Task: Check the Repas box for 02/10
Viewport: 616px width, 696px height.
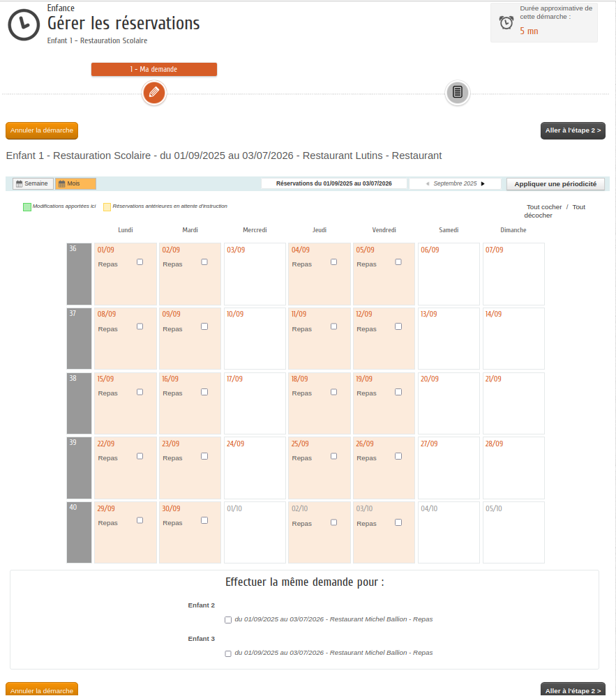Action: point(334,522)
